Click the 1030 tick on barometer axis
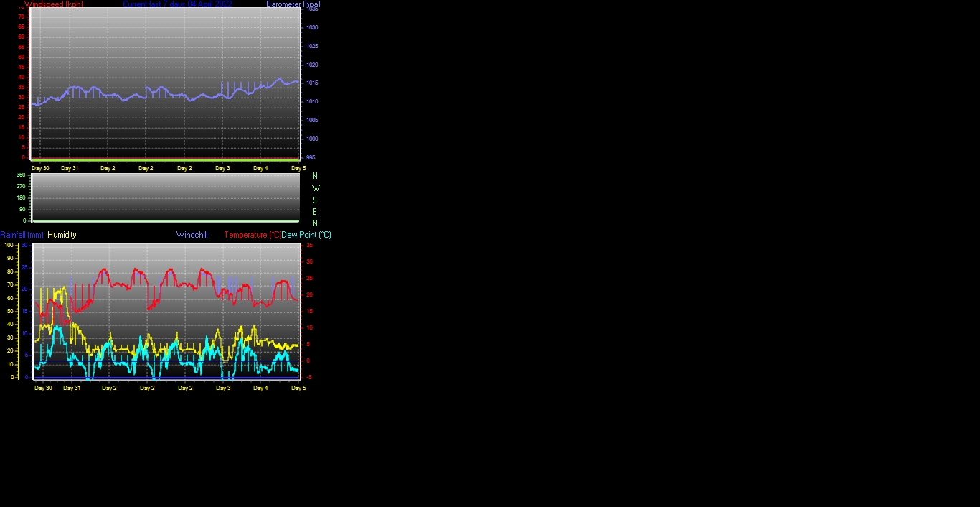 [x=312, y=27]
